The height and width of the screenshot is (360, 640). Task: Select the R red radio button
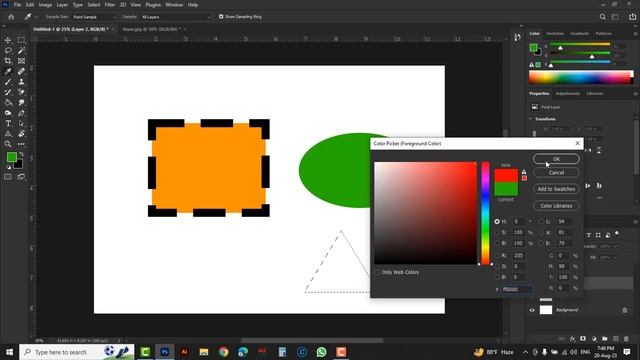click(497, 256)
